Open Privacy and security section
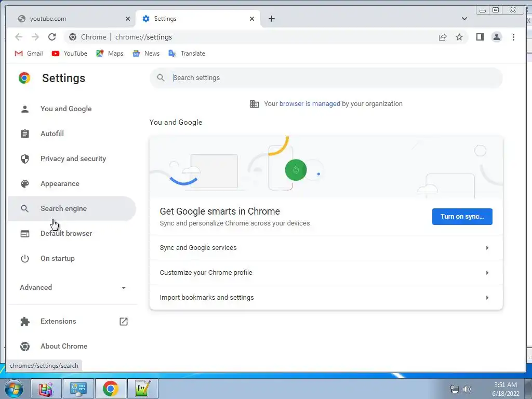Image resolution: width=532 pixels, height=399 pixels. point(72,159)
